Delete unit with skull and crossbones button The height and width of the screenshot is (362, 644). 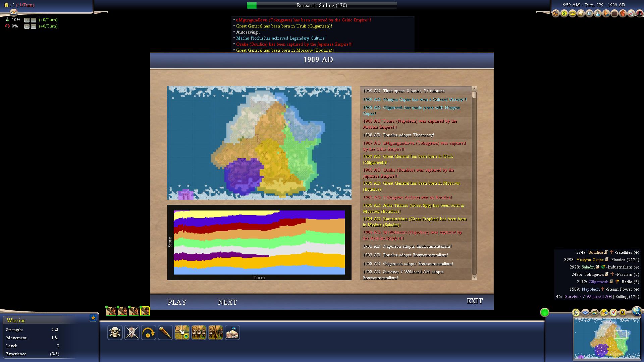(115, 333)
